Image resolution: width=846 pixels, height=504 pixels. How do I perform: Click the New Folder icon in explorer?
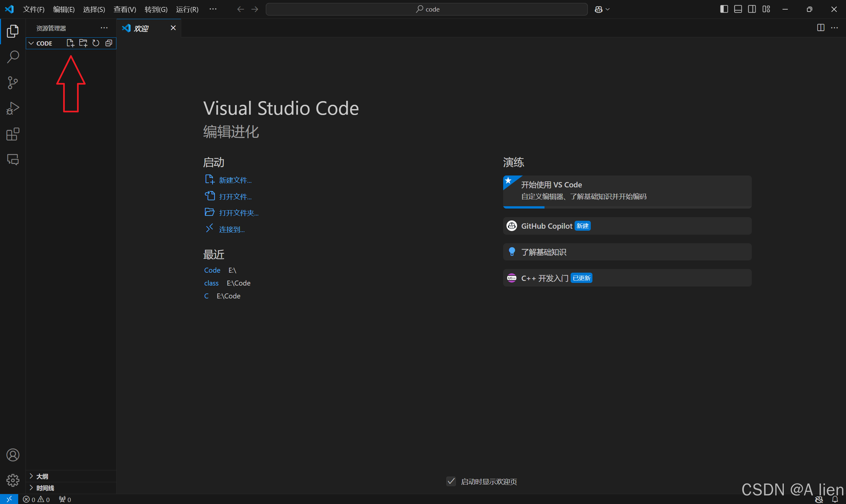coord(83,43)
